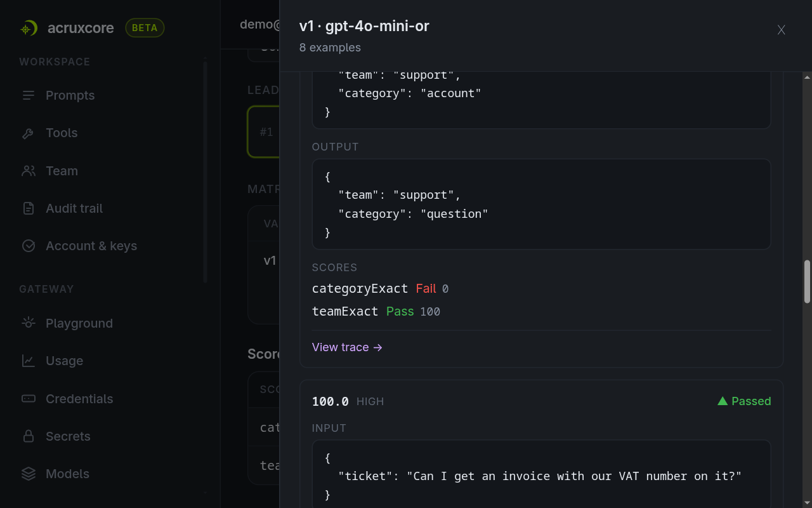Click the "category": "question" output line
Viewport: 812px width, 508px height.
point(413,214)
